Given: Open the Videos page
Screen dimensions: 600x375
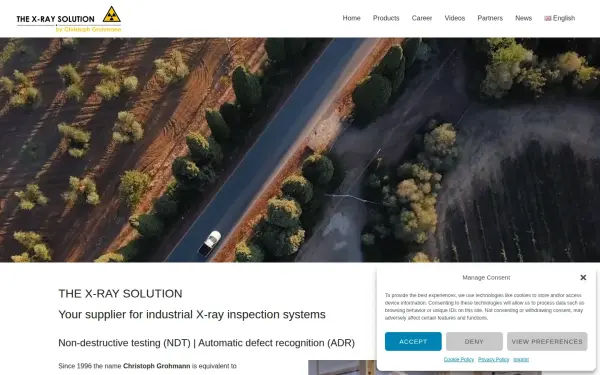Looking at the screenshot, I should click(x=455, y=18).
